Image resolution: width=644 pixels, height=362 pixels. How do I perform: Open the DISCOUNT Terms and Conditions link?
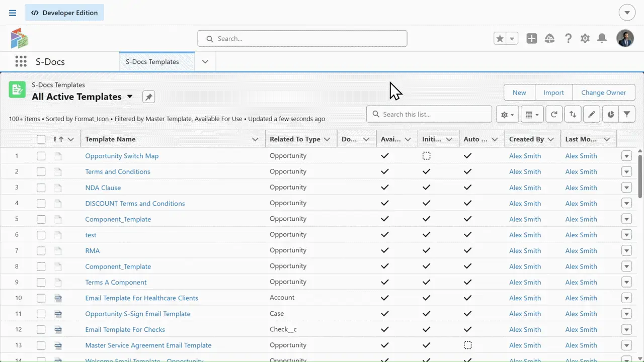click(x=135, y=204)
